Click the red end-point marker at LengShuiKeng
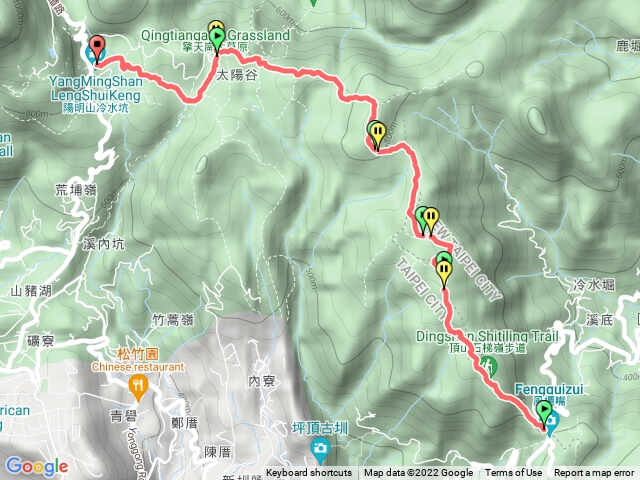Screen dimensions: 640x480 pyautogui.click(x=97, y=49)
